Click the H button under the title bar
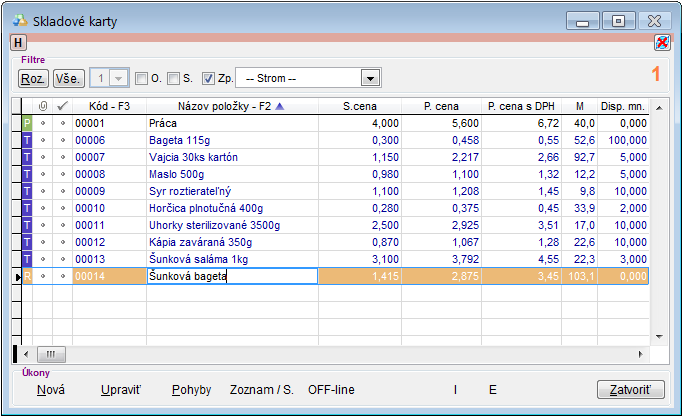 coord(18,42)
